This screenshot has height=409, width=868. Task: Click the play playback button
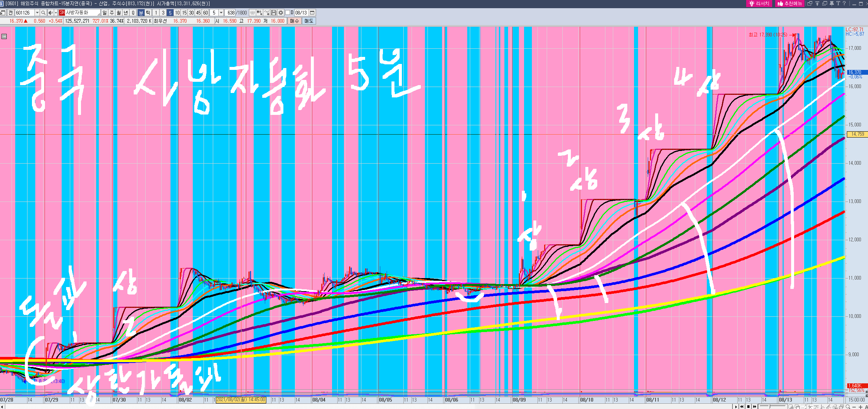[736, 406]
